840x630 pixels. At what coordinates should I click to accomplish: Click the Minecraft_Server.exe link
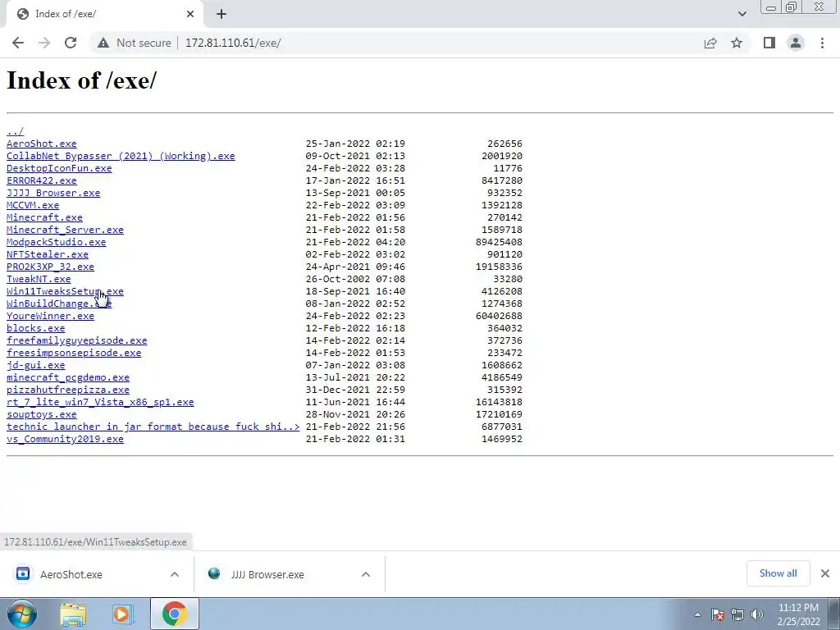click(65, 230)
